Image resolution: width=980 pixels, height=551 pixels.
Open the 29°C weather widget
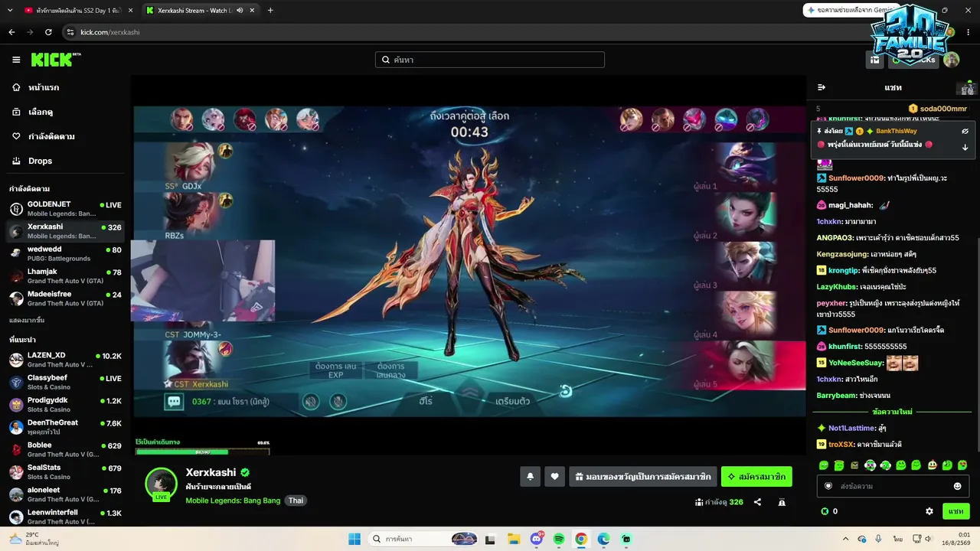(x=33, y=539)
